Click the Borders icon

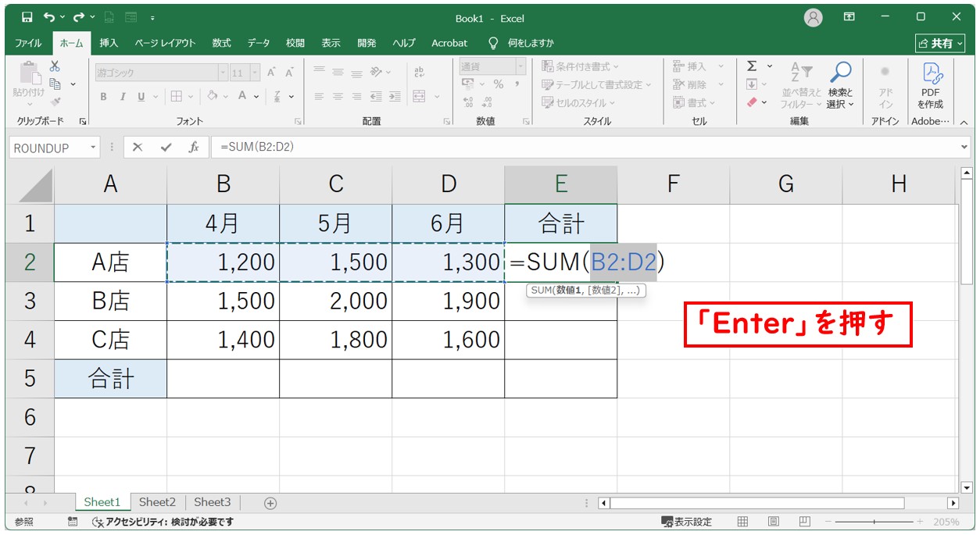(177, 96)
